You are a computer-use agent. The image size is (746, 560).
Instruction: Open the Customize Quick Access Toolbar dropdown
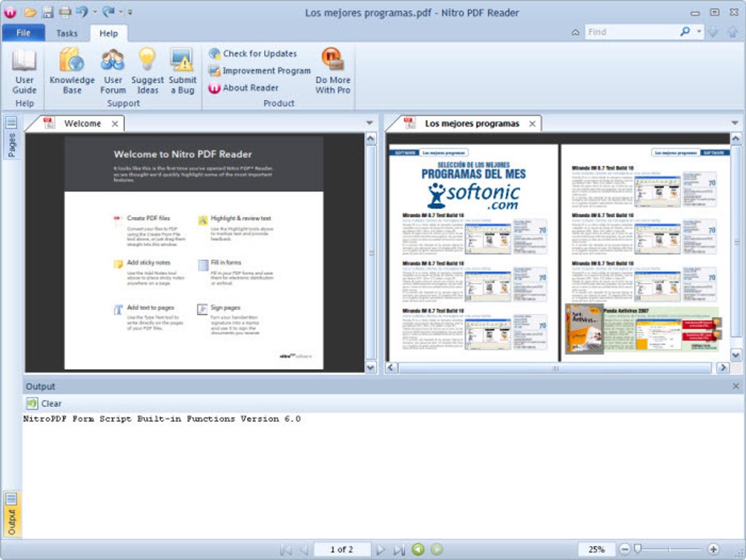[130, 12]
